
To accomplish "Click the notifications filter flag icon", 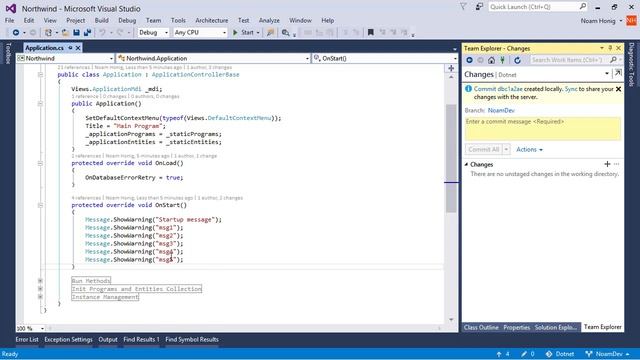I will [x=463, y=7].
